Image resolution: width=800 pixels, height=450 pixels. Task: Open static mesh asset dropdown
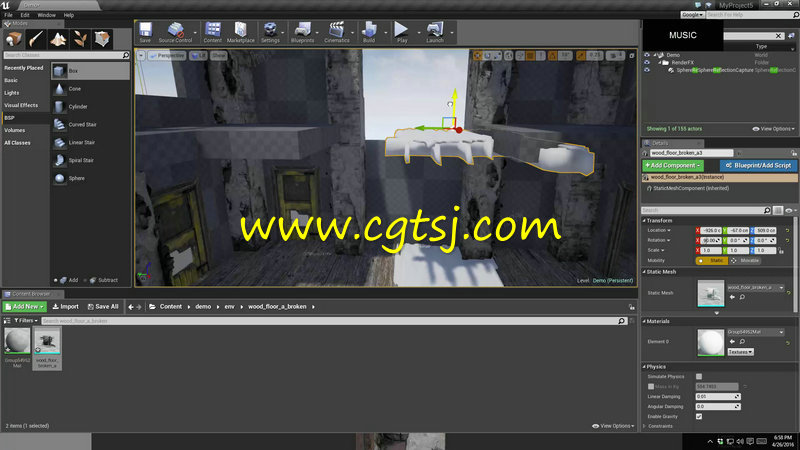coord(756,288)
